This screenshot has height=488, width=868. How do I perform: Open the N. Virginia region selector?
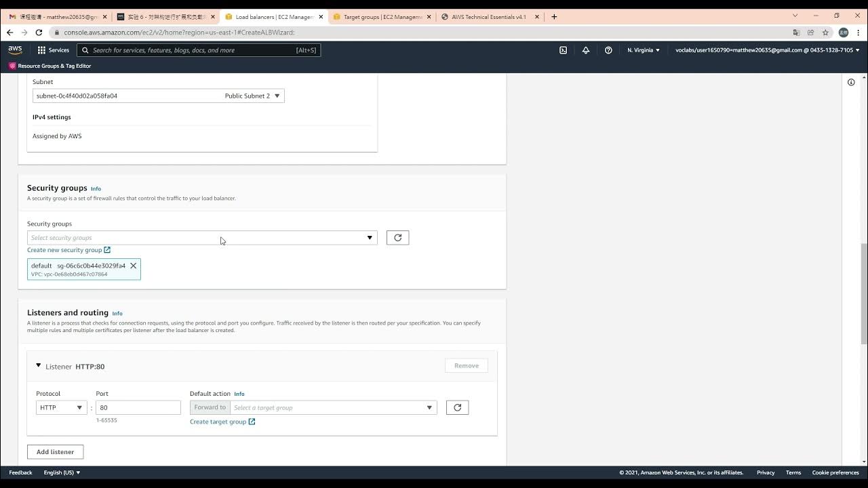[x=644, y=50]
